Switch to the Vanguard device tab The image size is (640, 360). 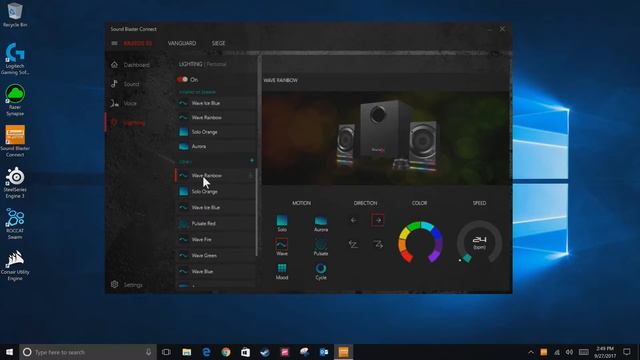tap(182, 43)
